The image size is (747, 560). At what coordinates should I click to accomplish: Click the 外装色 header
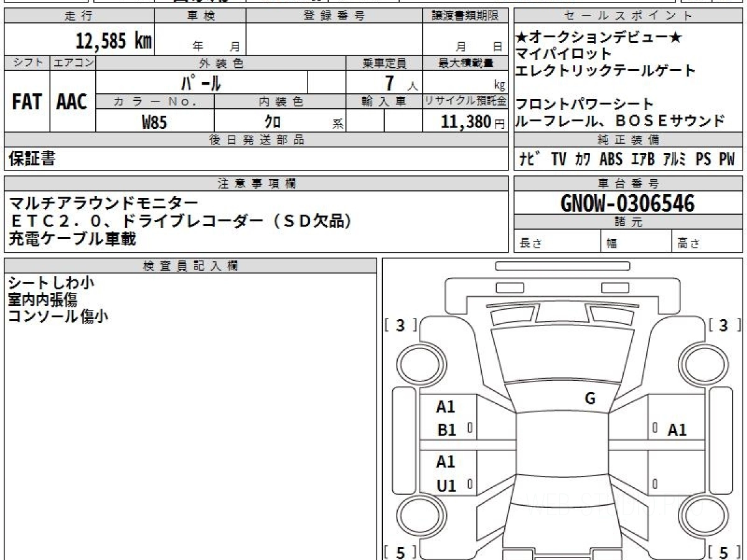click(x=221, y=63)
